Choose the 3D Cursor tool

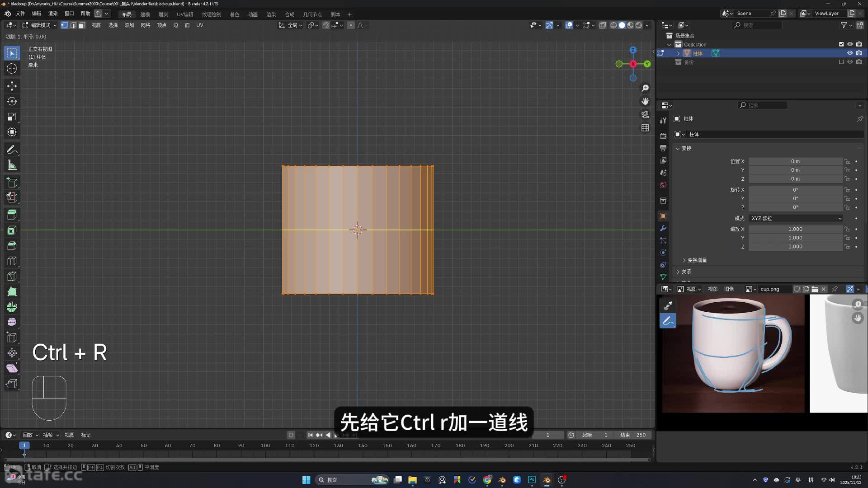[x=12, y=69]
